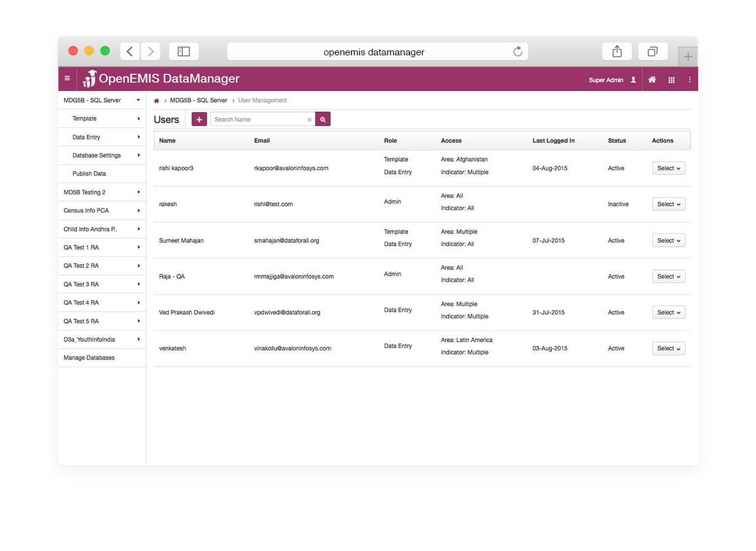Open Select actions for Sumeet Mahajan
This screenshot has width=756, height=551.
coord(669,240)
